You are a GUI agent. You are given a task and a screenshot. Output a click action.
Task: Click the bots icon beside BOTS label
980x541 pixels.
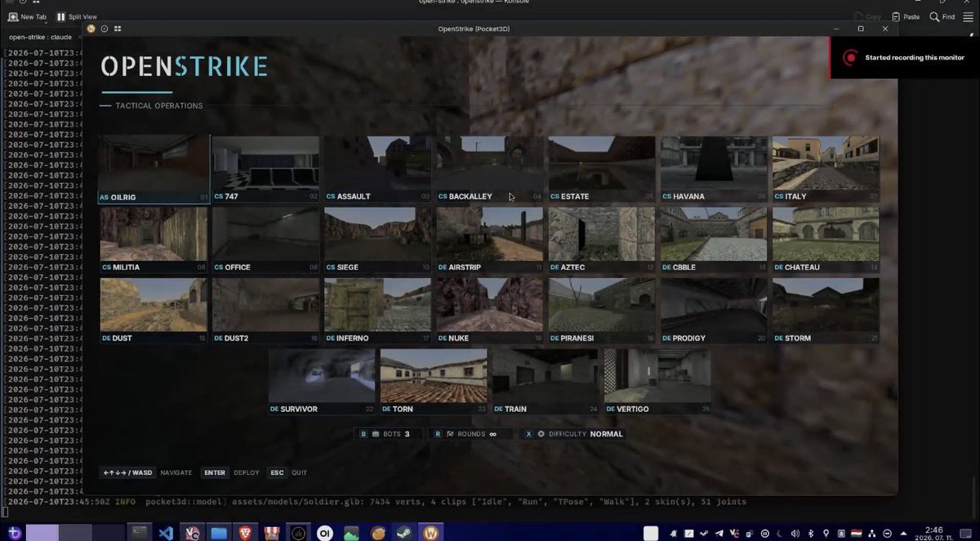point(376,434)
